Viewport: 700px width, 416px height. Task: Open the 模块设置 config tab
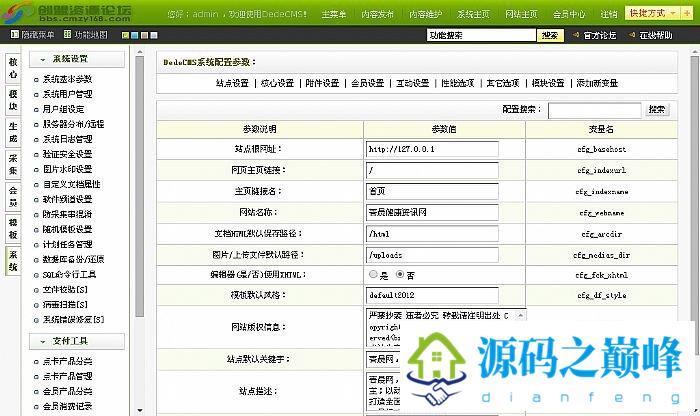click(x=548, y=83)
